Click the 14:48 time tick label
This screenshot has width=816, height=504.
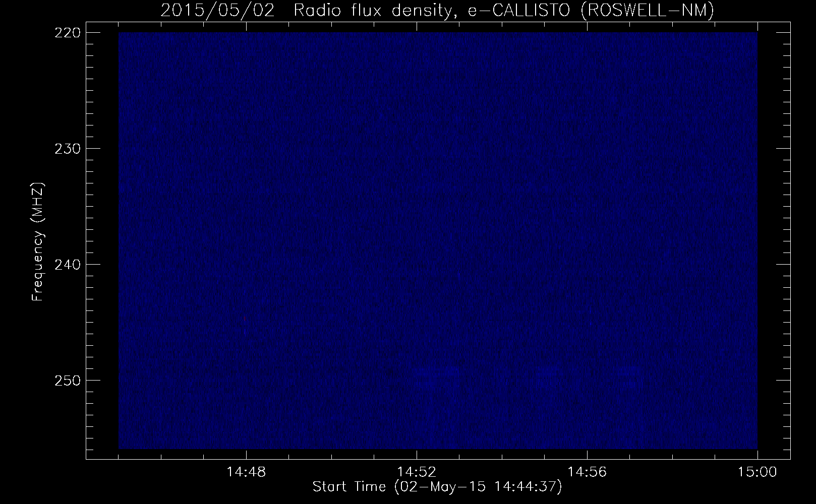pos(246,472)
